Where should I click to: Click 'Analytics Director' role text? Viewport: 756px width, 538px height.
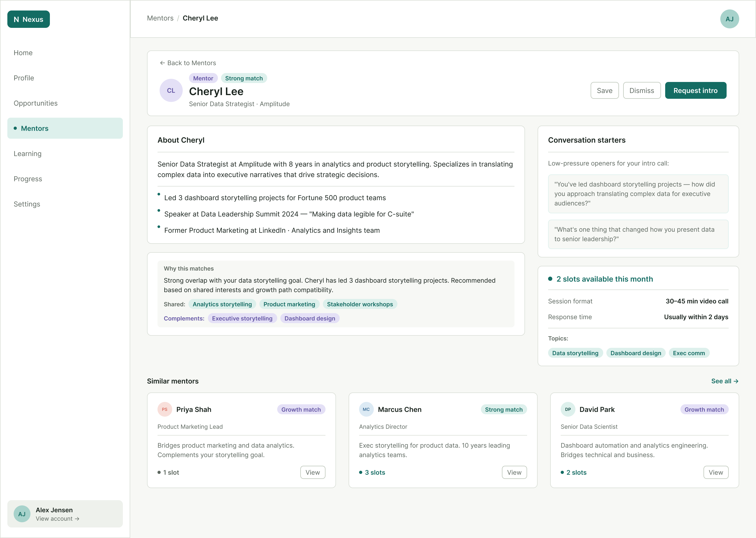[383, 427]
